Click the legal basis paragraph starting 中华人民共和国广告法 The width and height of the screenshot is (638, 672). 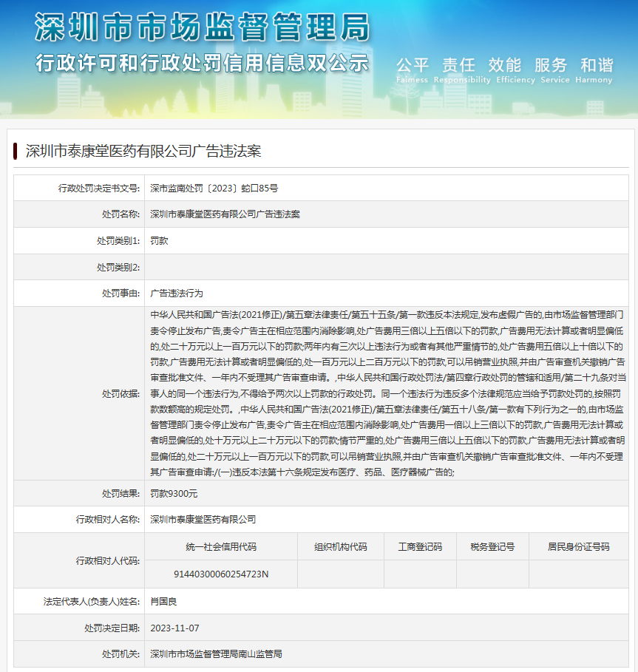tap(387, 393)
